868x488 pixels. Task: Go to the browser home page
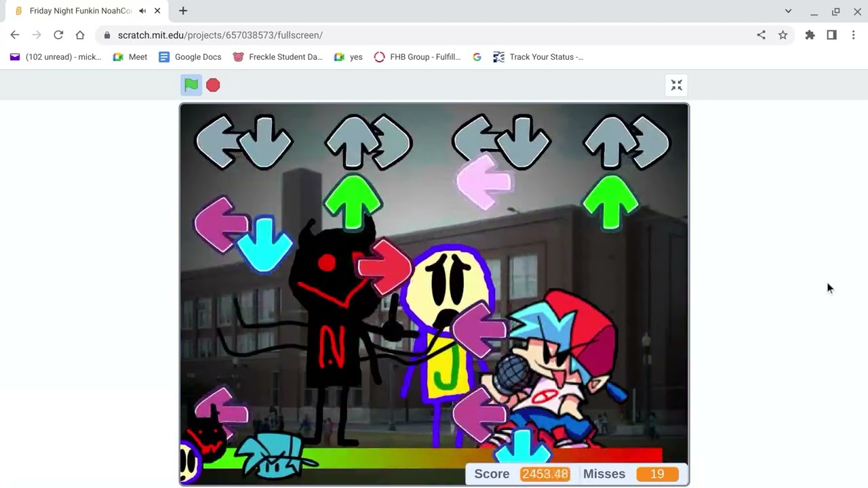coord(80,35)
